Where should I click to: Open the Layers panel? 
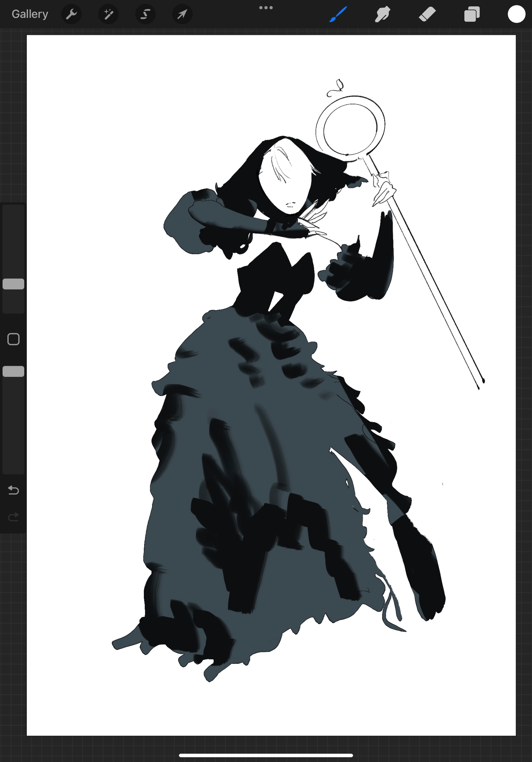(472, 14)
